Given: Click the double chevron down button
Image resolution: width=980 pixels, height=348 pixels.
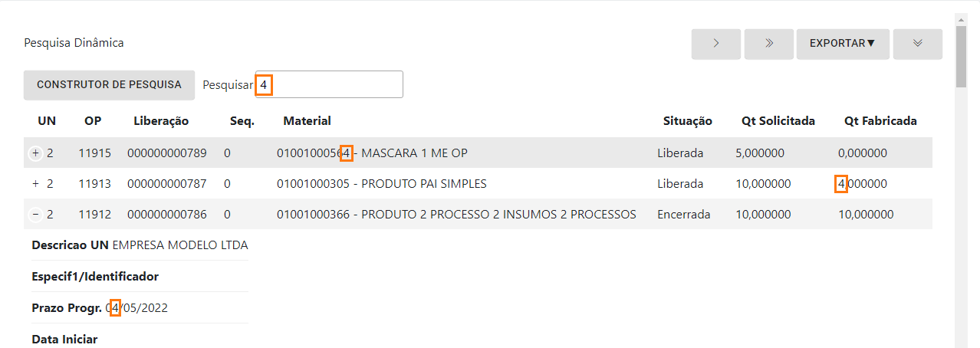Looking at the screenshot, I should tap(917, 44).
